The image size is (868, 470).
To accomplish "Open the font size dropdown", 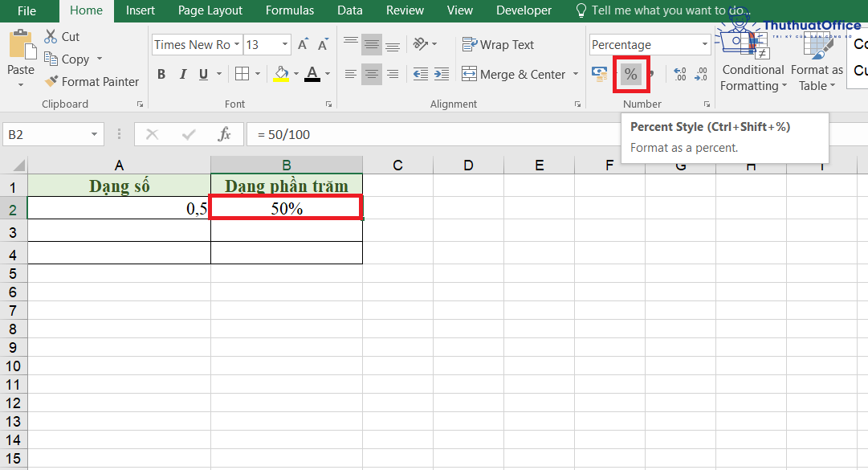I will pos(285,45).
